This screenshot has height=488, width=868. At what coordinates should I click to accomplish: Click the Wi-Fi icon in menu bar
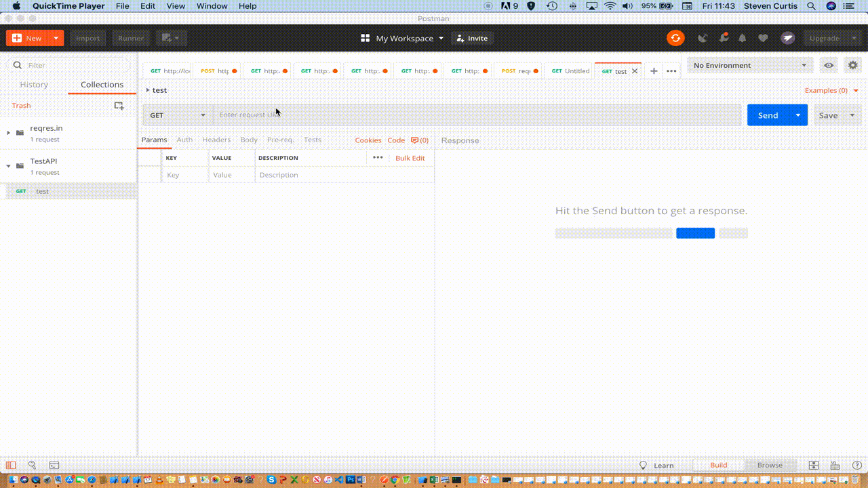point(610,6)
